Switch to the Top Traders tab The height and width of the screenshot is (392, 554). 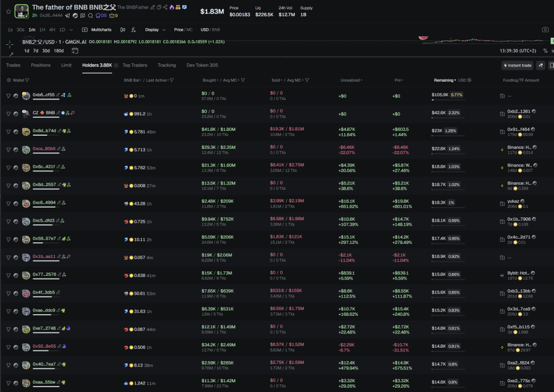(135, 65)
